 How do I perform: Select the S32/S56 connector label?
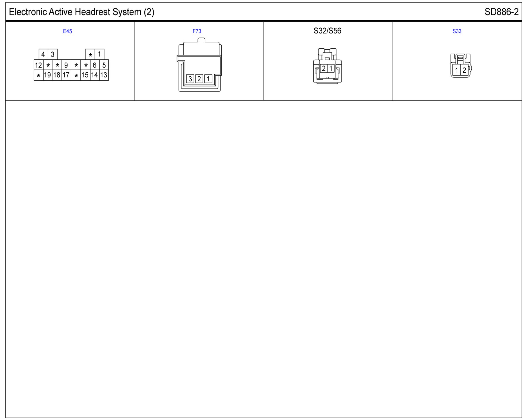coord(327,31)
